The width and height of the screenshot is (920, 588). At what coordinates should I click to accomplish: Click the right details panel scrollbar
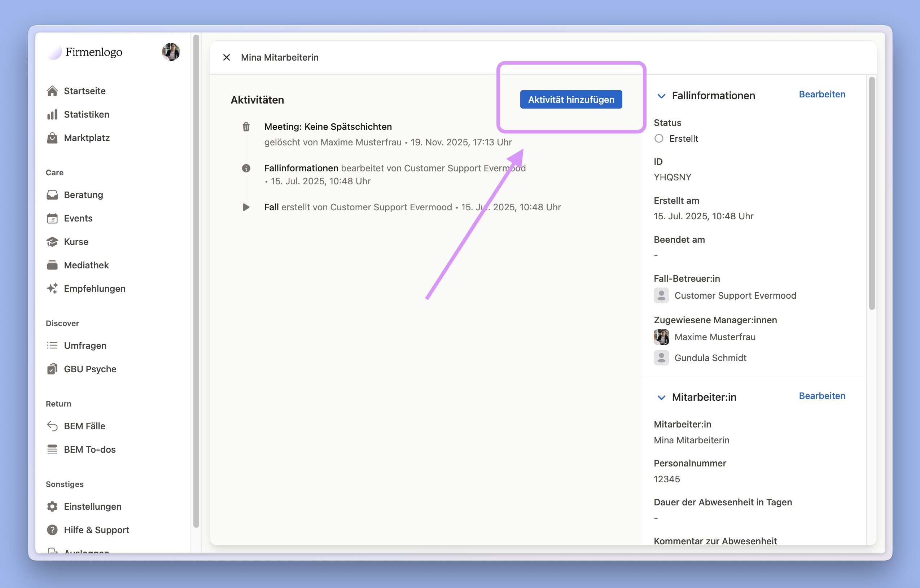(872, 193)
